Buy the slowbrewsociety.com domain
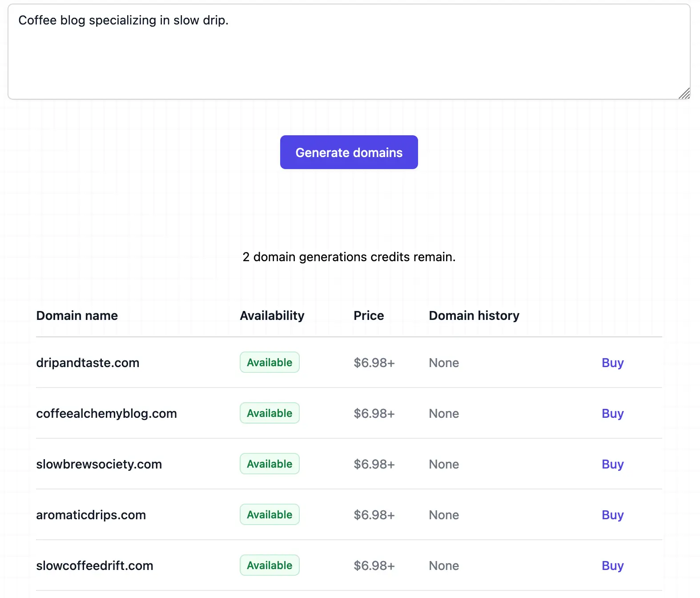 coord(612,464)
